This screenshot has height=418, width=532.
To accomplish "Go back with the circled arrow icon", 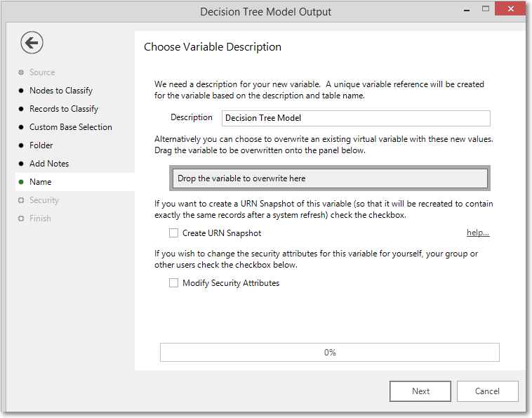I will coord(32,42).
